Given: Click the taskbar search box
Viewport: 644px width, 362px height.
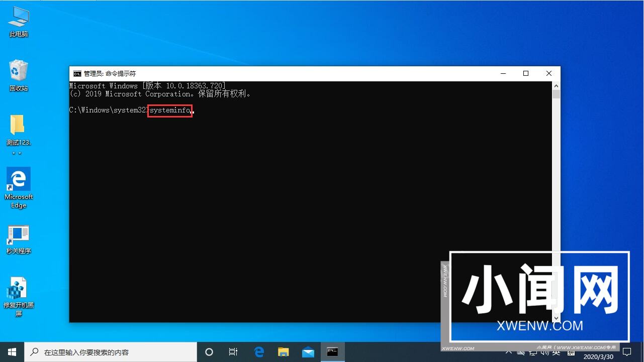Looking at the screenshot, I should tap(111, 352).
